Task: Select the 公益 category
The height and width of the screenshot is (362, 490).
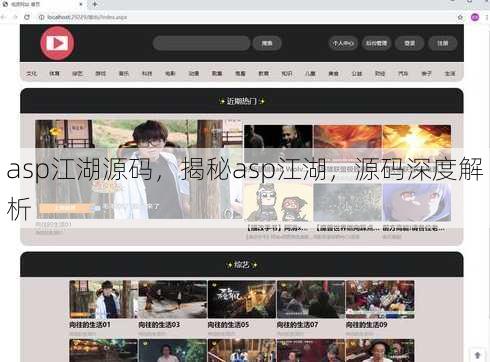Action: coord(357,73)
